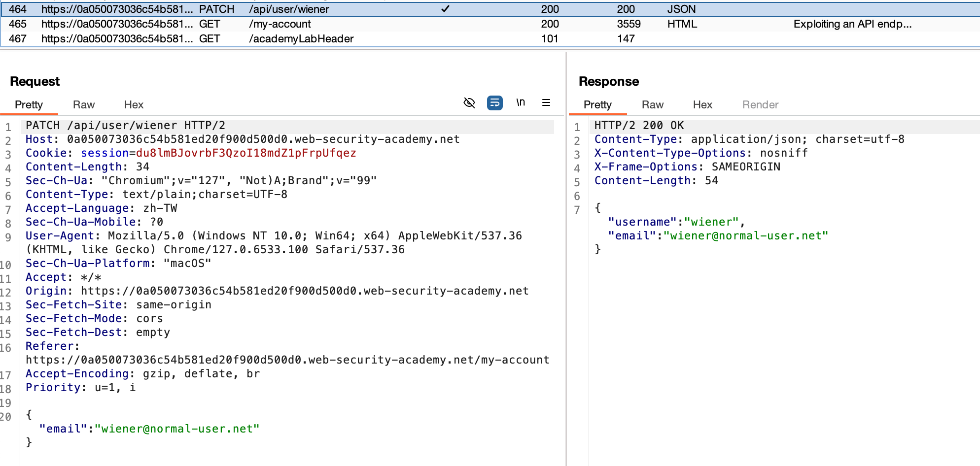Select the /academyLabHeader history row
980x466 pixels.
(301, 39)
